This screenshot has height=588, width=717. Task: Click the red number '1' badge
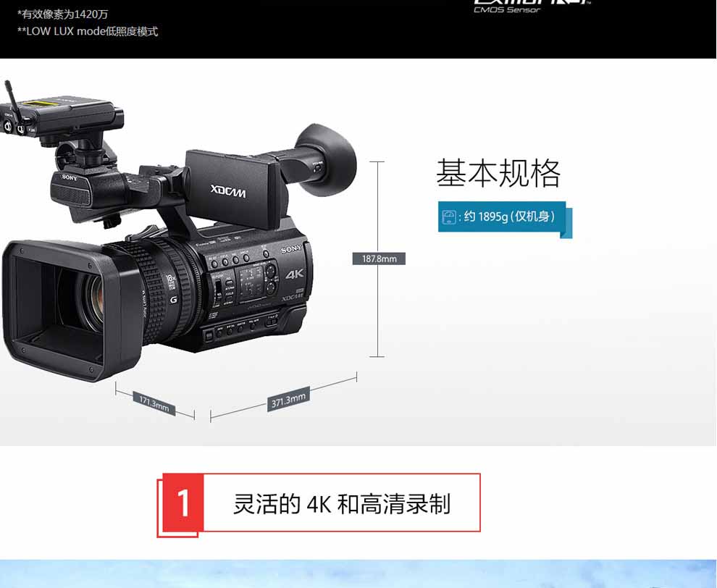[x=183, y=503]
